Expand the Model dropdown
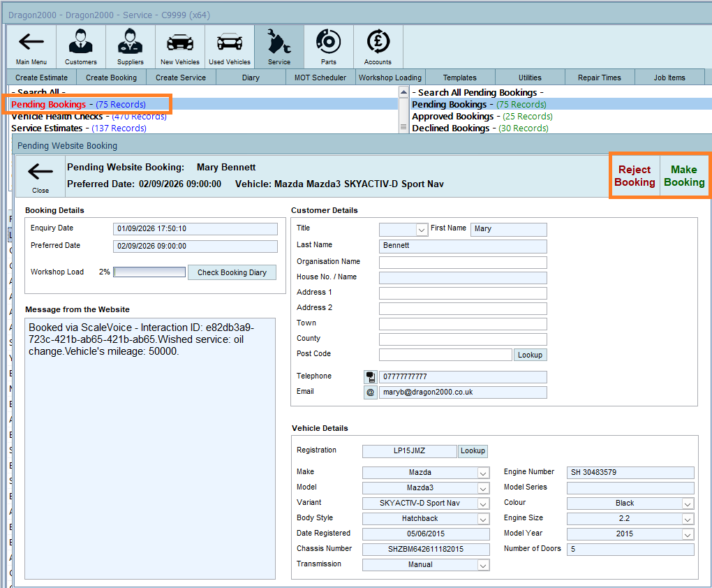The height and width of the screenshot is (588, 712). click(483, 488)
